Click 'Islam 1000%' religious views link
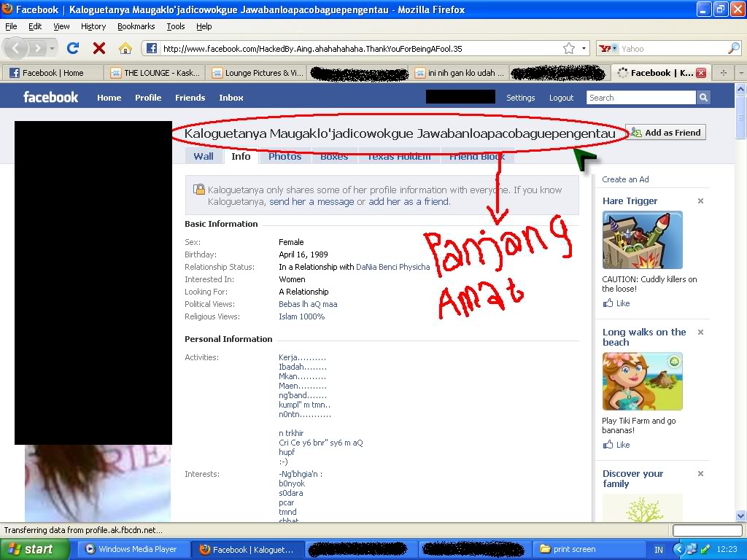This screenshot has width=747, height=560. click(301, 316)
